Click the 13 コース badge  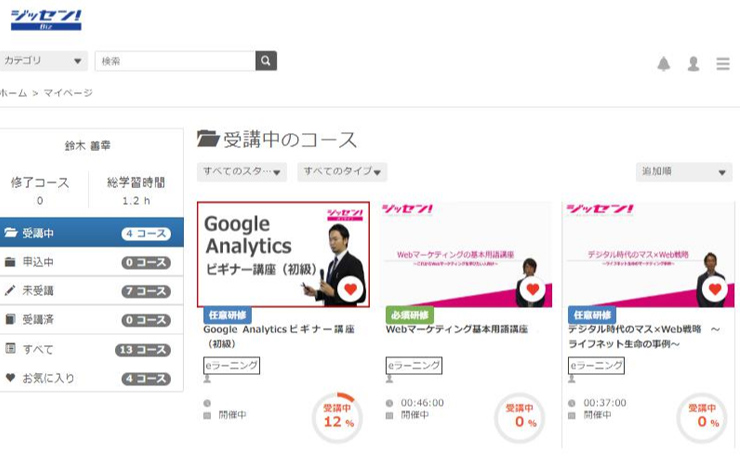pos(143,350)
